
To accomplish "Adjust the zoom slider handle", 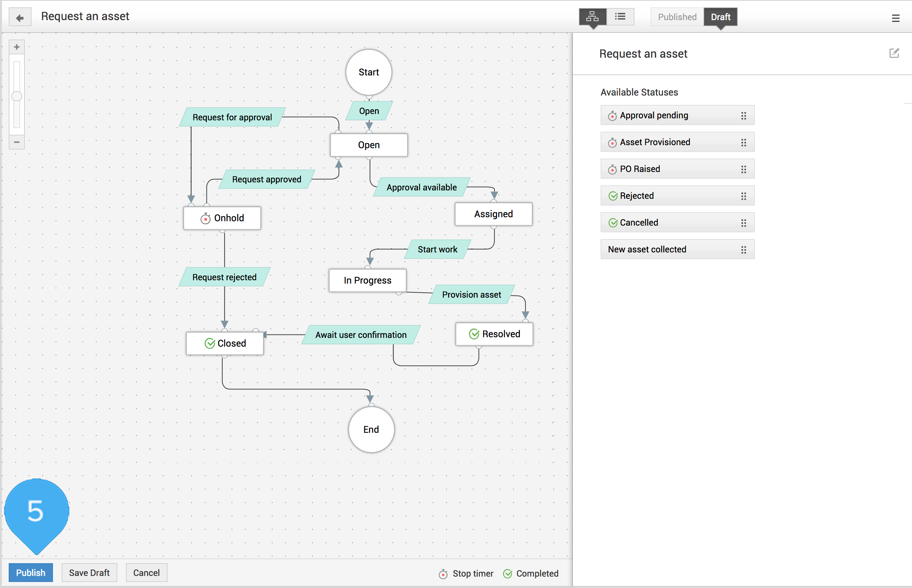I will click(x=17, y=96).
